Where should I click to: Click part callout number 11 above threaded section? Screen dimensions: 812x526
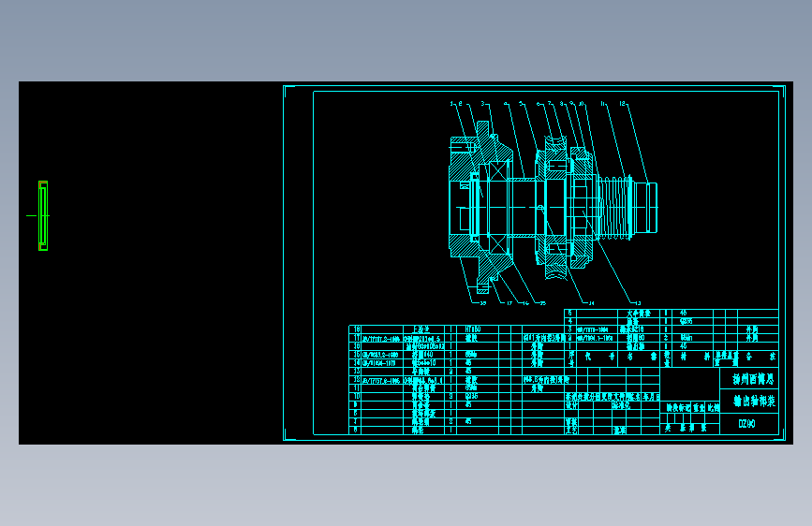coord(603,104)
